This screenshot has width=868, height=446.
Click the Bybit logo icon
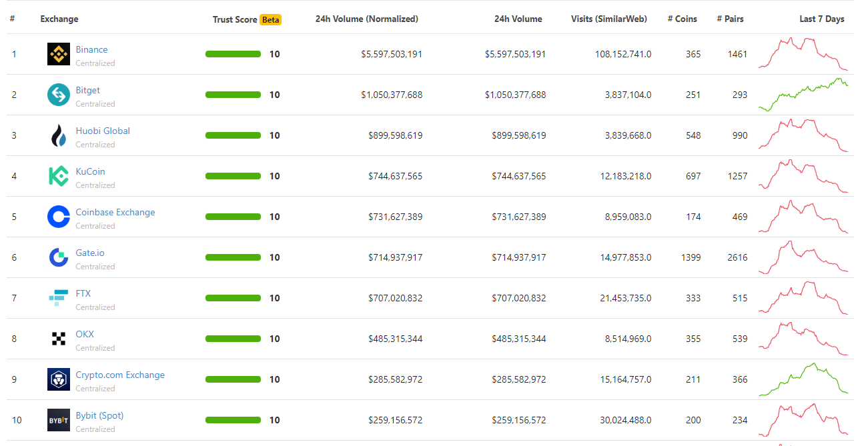tap(59, 420)
